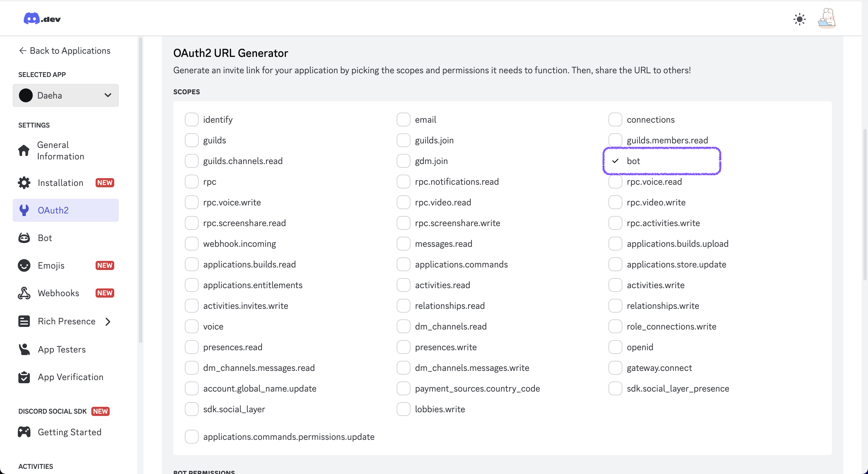The width and height of the screenshot is (868, 474).
Task: Check the email scope
Action: pos(403,120)
